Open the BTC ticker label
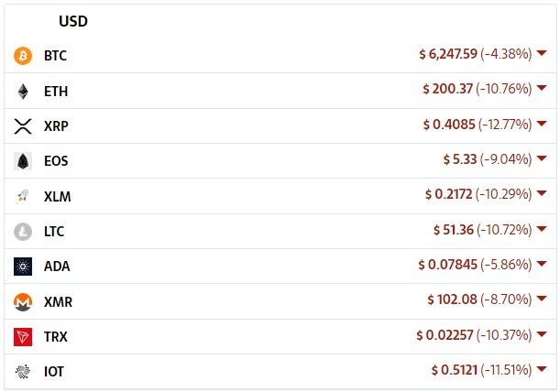Image resolution: width=560 pixels, height=392 pixels. click(x=55, y=56)
